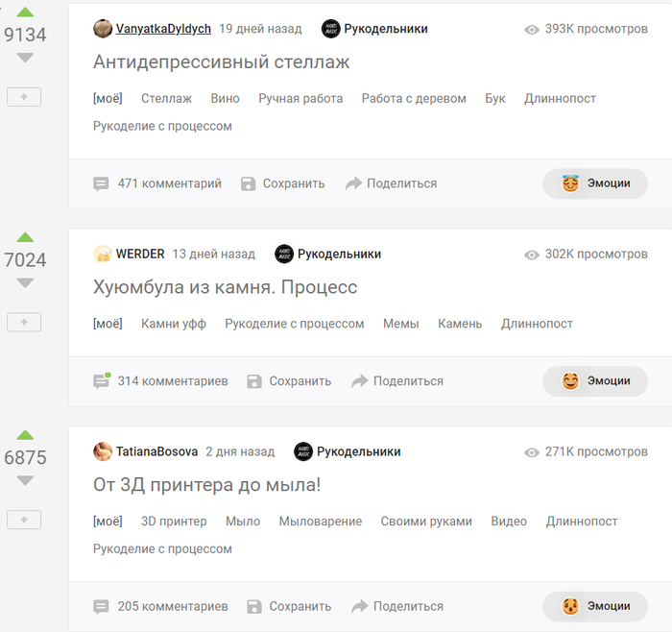Open VanyatkaDyldych's avatar
Screen dimensions: 672x632
[x=103, y=29]
